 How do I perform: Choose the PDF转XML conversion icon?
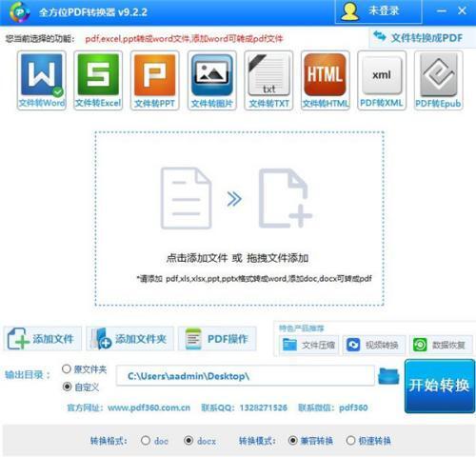[x=382, y=80]
